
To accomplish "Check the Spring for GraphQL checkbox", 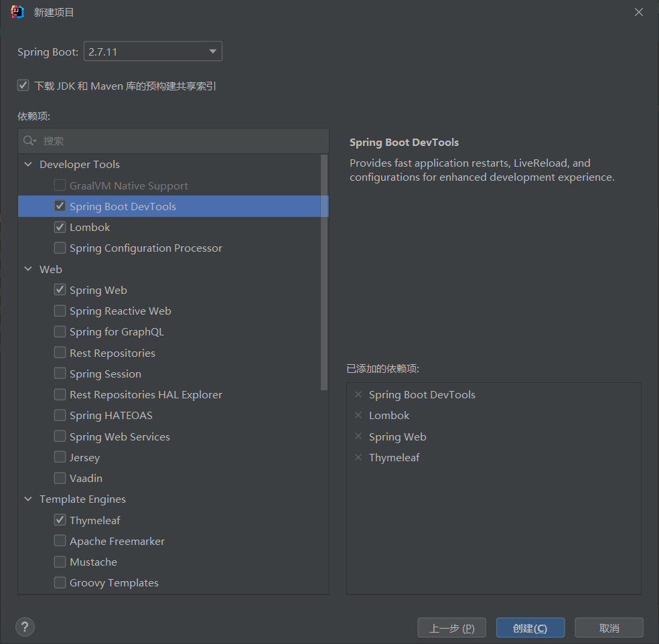I will (60, 331).
